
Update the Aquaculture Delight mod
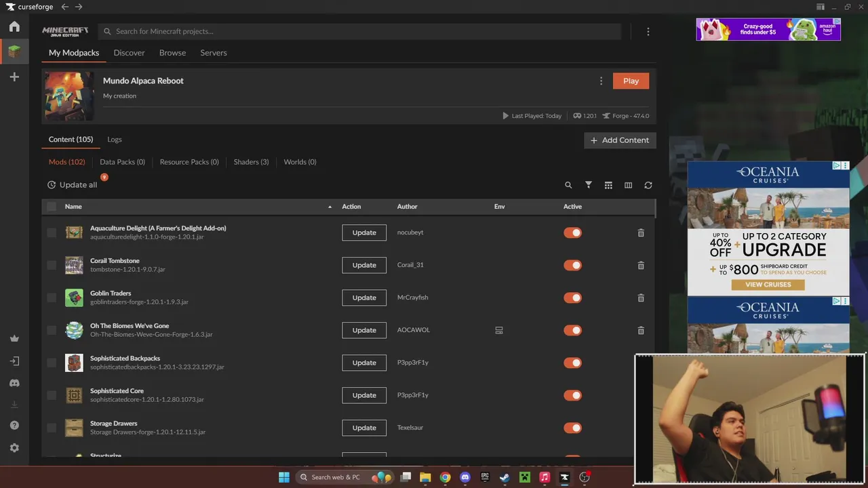[x=364, y=232]
